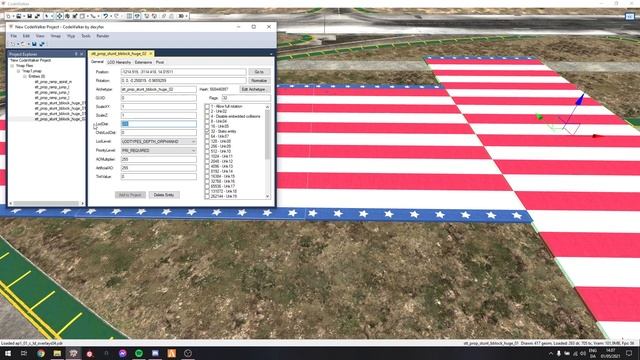This screenshot has width=640, height=360.
Task: Click the Normalize button beside Rotation
Action: 259,81
